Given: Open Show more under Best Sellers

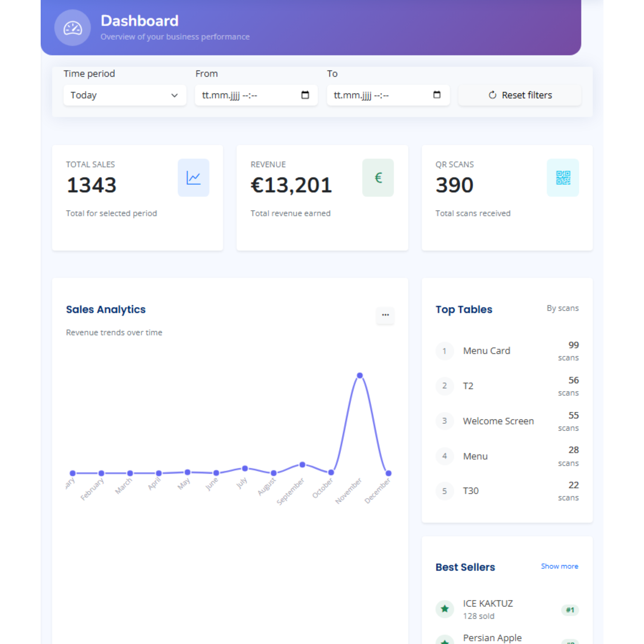Looking at the screenshot, I should [x=559, y=566].
